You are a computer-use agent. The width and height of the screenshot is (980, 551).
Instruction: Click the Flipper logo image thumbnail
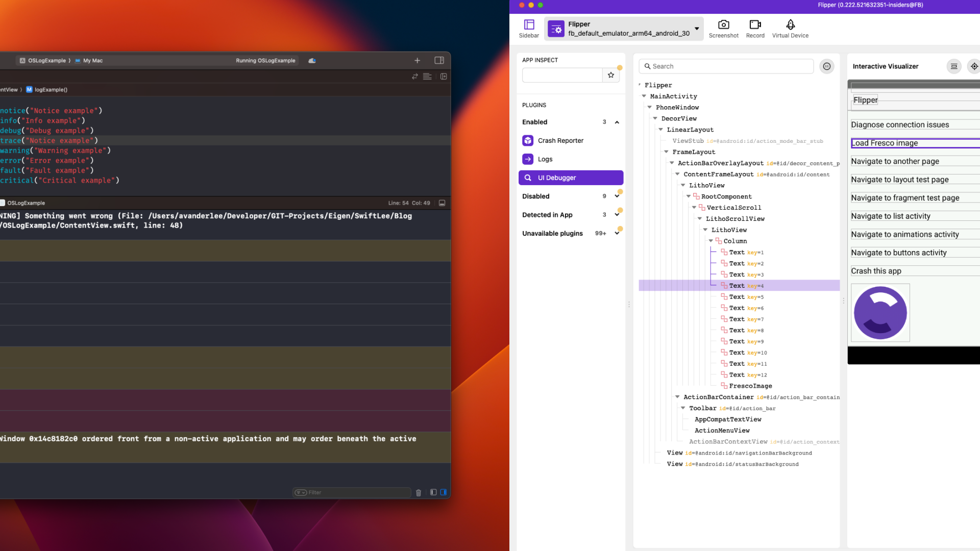[x=880, y=313]
